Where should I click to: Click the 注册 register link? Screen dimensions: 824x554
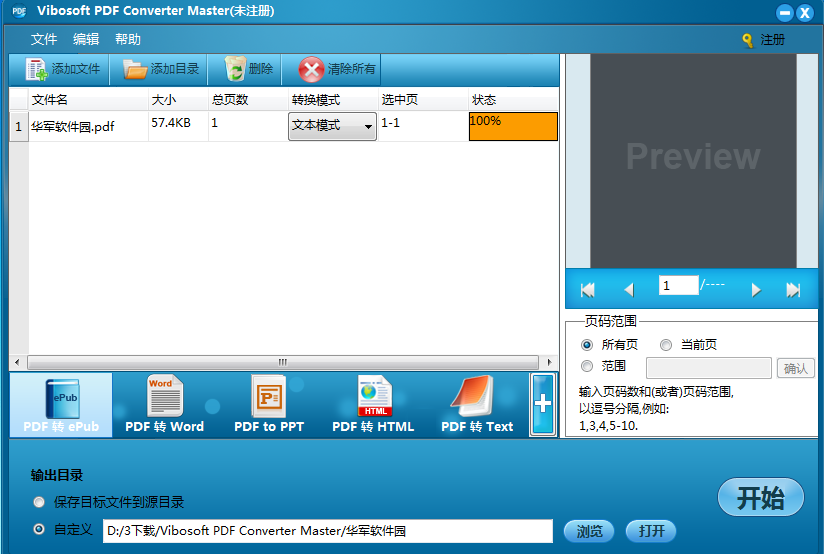772,40
